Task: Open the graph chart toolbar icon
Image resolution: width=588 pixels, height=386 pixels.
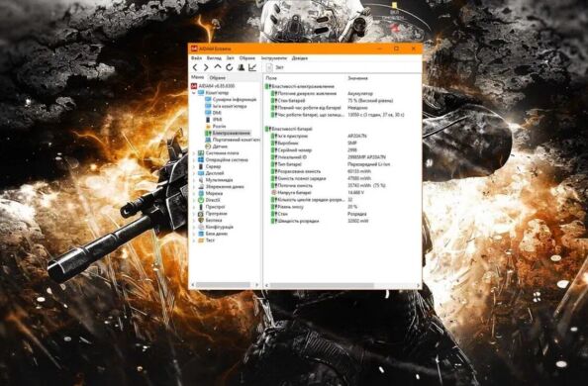Action: (252, 67)
